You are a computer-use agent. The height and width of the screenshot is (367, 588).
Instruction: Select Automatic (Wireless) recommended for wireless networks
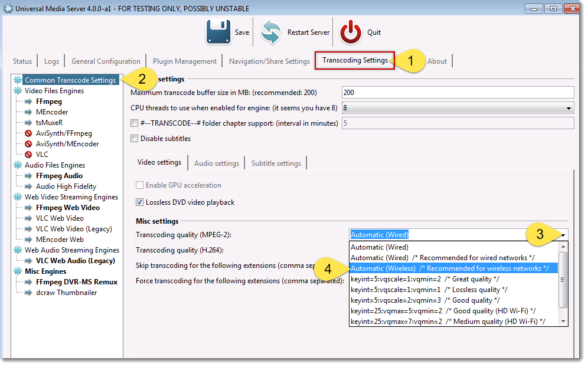point(453,268)
